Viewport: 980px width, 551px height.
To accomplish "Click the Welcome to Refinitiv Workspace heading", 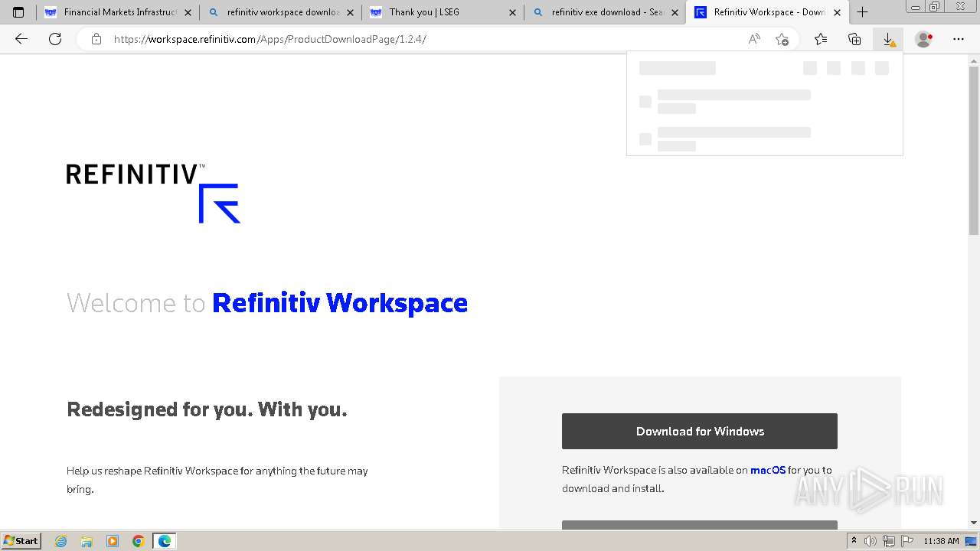I will click(267, 303).
